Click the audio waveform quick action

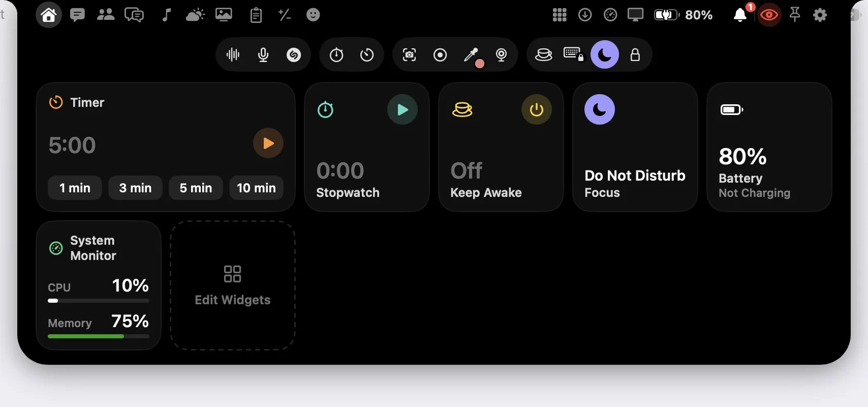pos(233,54)
